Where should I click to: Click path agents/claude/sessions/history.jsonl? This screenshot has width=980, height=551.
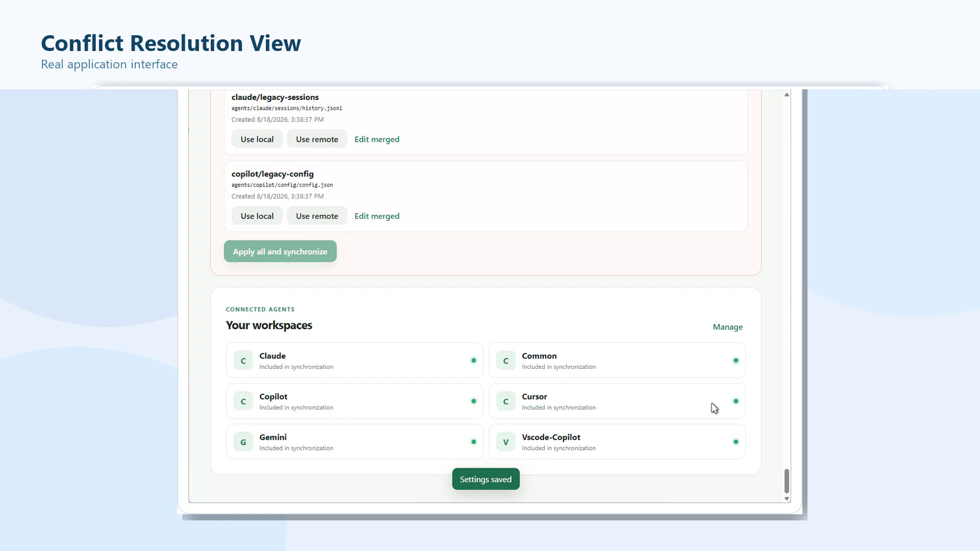pos(287,108)
